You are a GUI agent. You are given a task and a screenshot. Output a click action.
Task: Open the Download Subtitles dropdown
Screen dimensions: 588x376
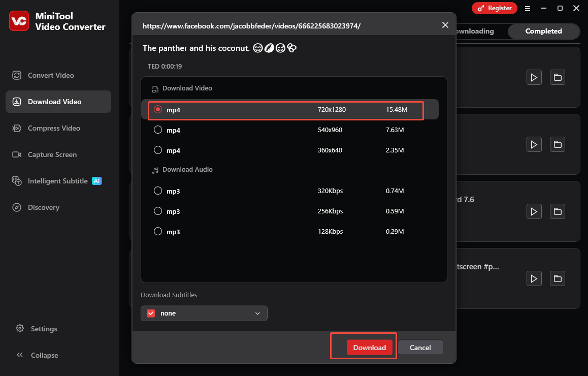(204, 313)
